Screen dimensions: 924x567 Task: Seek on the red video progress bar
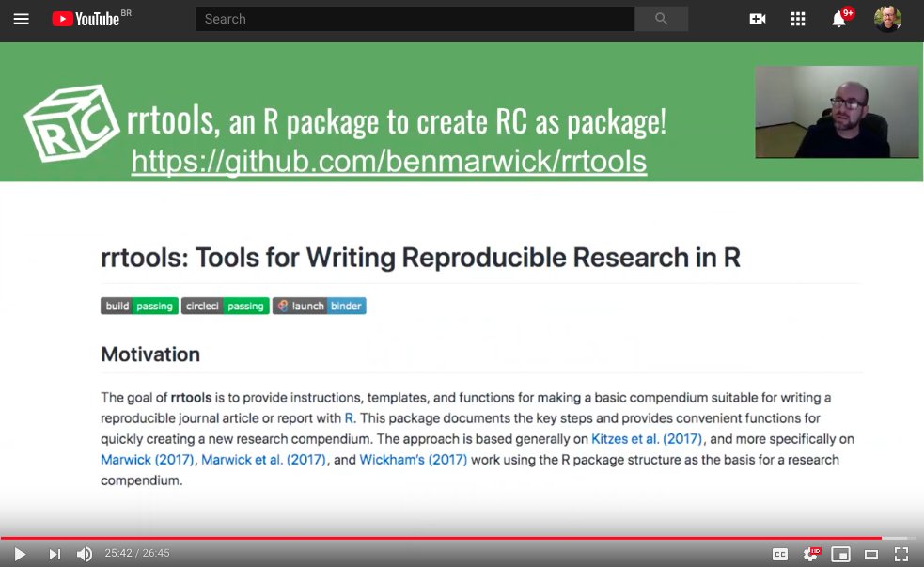(441, 538)
